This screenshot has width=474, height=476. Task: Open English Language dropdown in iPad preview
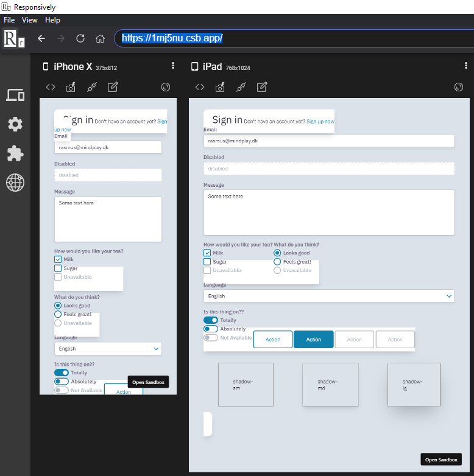tap(329, 296)
